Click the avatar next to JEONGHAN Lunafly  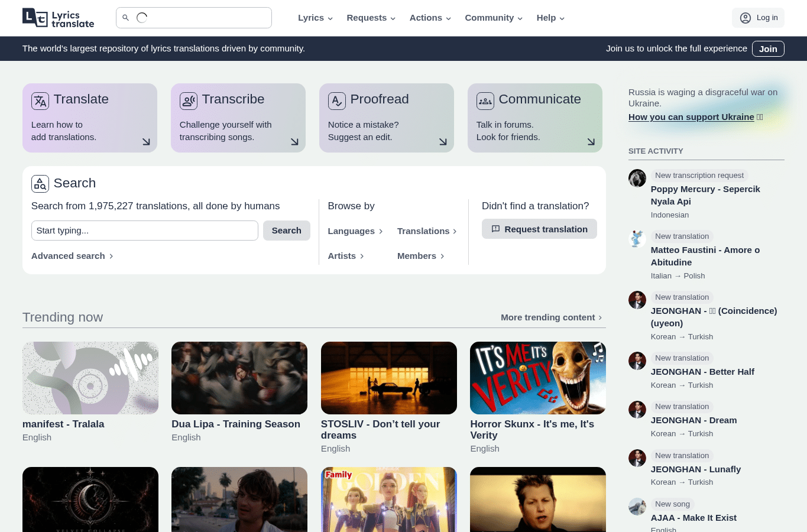click(x=637, y=458)
